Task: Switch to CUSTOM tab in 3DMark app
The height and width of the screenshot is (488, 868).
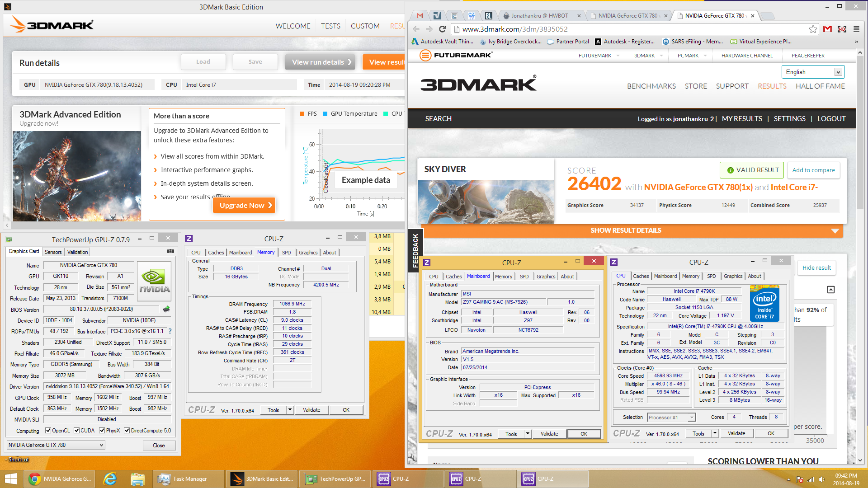Action: click(x=365, y=26)
